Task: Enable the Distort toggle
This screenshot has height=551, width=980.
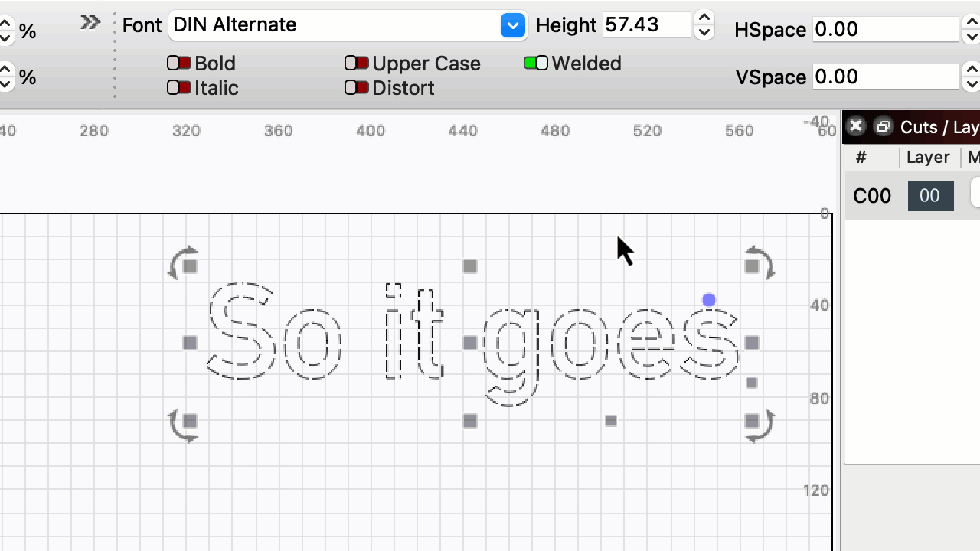Action: (x=356, y=87)
